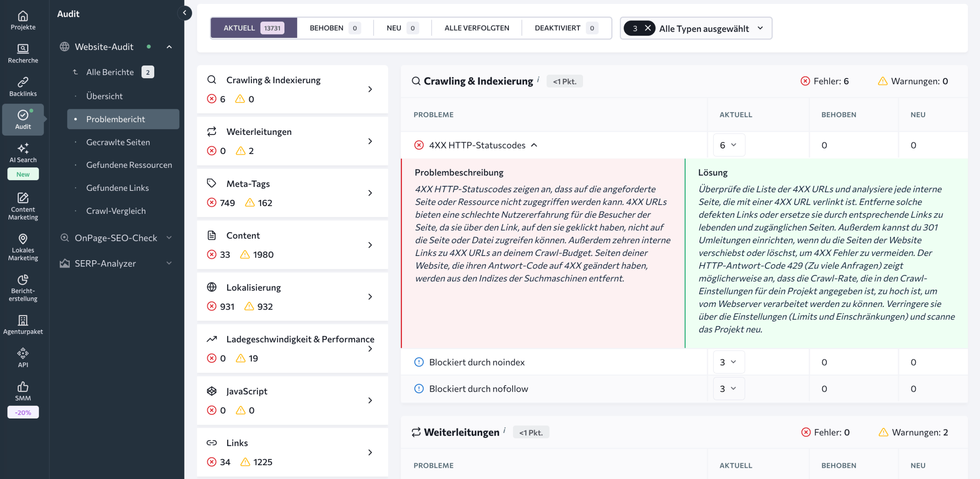Image resolution: width=980 pixels, height=479 pixels.
Task: Collapse the Audit side panel arrow
Action: 185,13
